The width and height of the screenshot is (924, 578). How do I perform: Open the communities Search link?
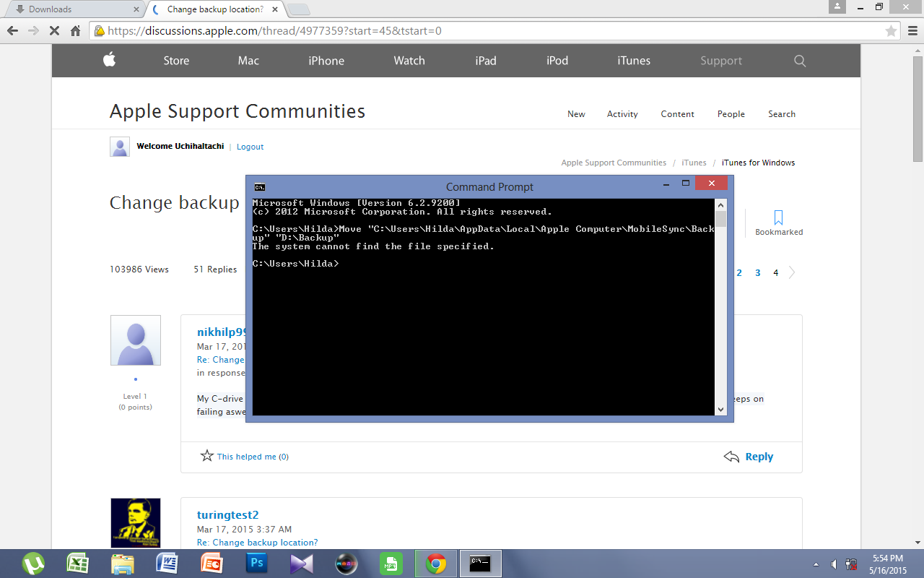(x=782, y=114)
